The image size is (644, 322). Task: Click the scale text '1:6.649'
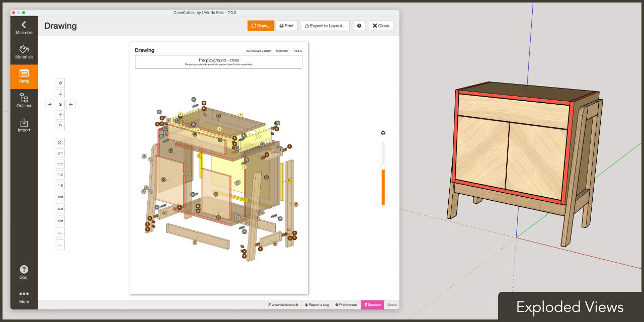[297, 51]
